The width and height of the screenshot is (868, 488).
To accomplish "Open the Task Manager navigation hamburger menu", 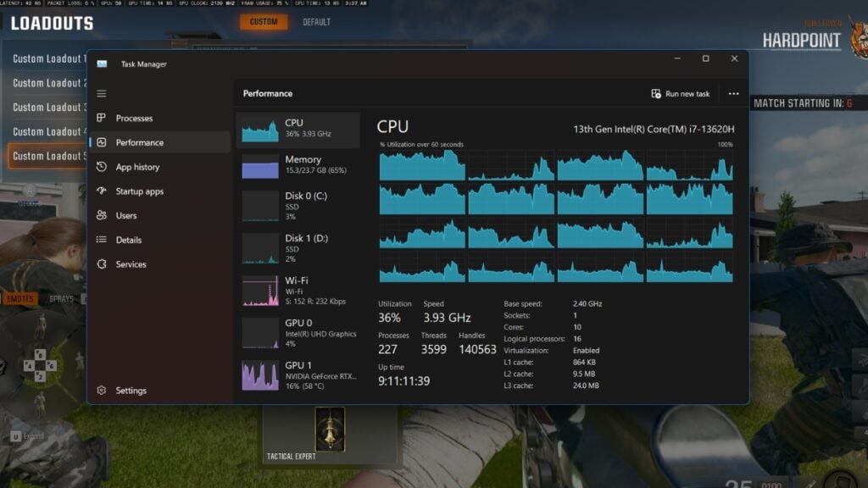I will [x=101, y=93].
